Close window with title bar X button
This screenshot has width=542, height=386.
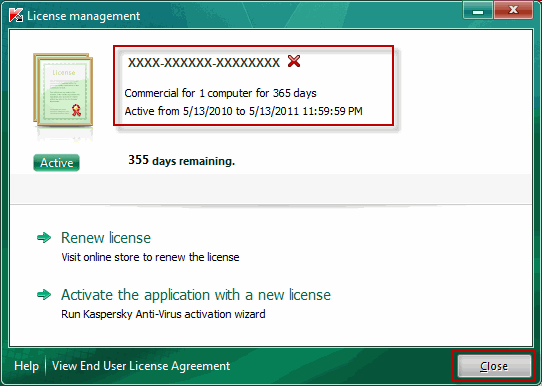(513, 11)
